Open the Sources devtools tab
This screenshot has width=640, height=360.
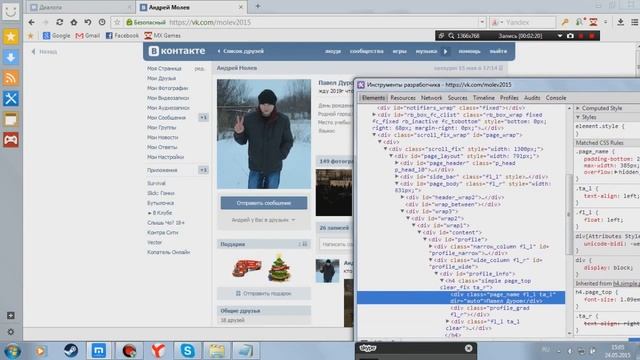[457, 98]
